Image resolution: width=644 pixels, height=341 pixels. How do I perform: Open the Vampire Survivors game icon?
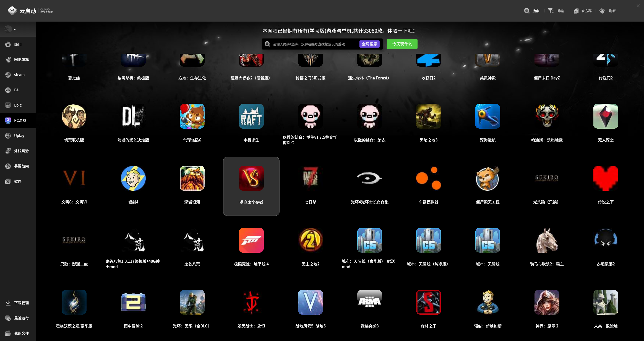(251, 178)
